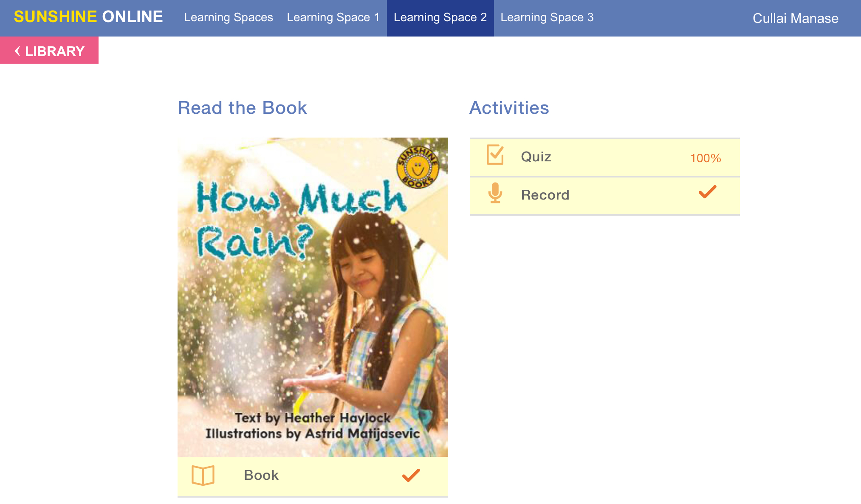Click the Text by Heather Haylock credit
The width and height of the screenshot is (861, 504).
tap(313, 418)
